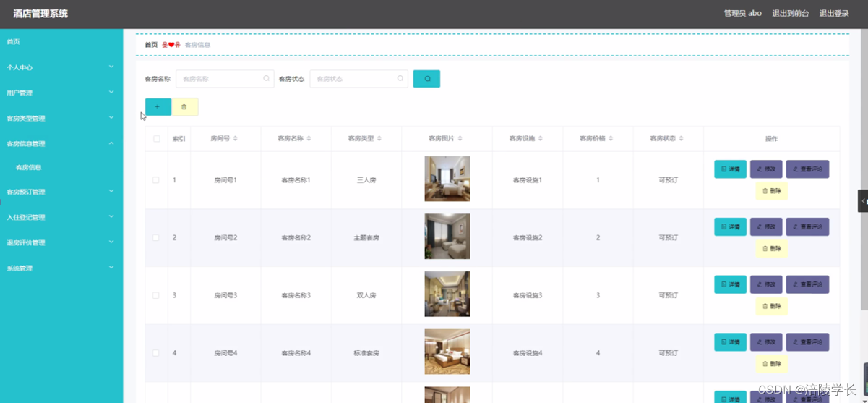Click 系统管理 sidebar menu label
This screenshot has width=868, height=403.
coord(20,268)
